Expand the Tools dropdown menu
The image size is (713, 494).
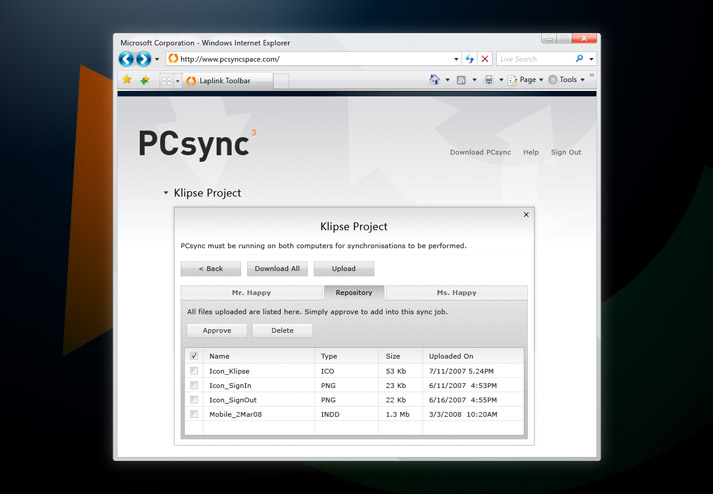click(567, 80)
